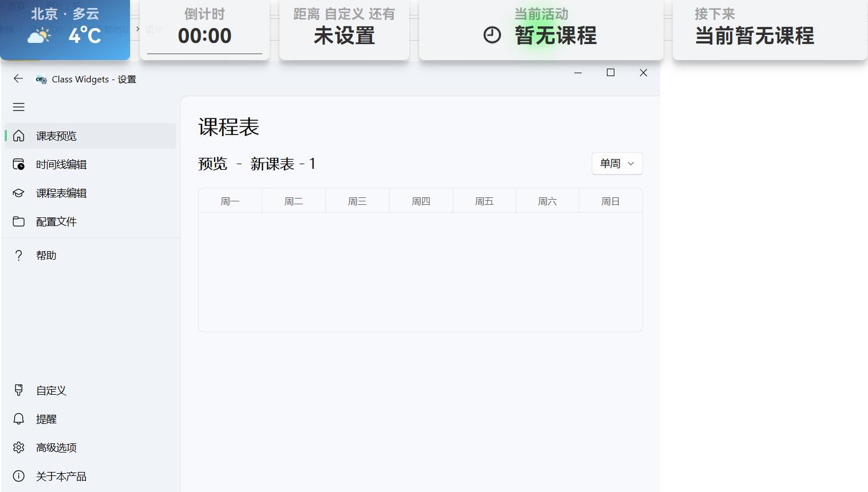Viewport: 868px width, 492px height.
Task: Click the 北京 · 多云 weather title
Action: (65, 14)
